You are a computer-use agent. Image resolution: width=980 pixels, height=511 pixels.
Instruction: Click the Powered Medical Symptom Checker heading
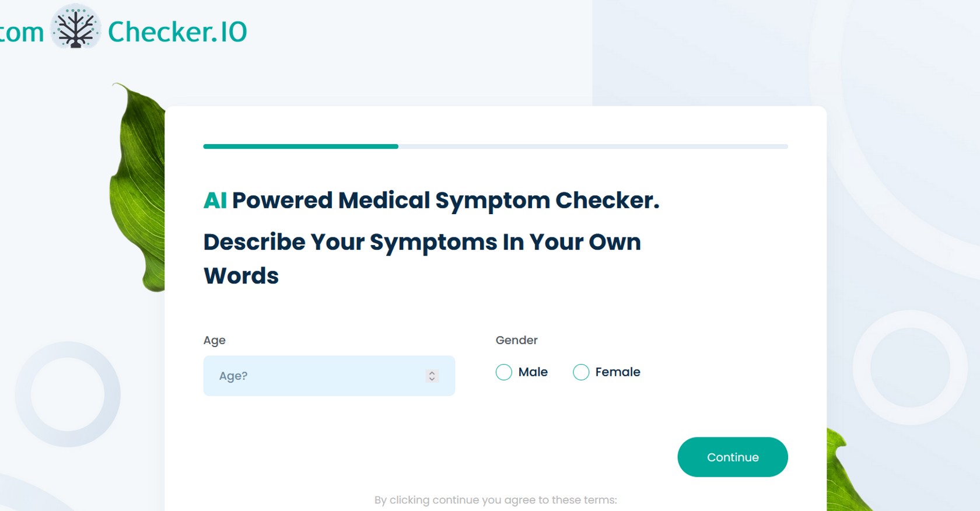coord(445,201)
